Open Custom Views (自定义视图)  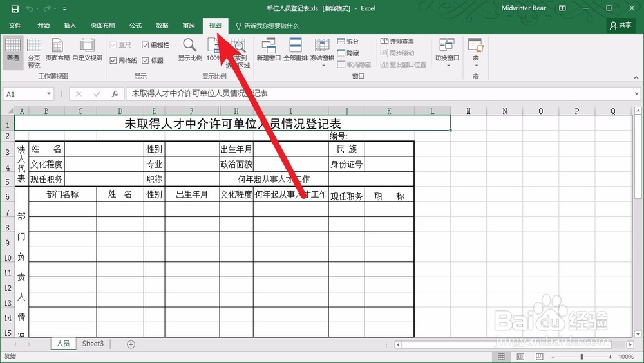88,50
